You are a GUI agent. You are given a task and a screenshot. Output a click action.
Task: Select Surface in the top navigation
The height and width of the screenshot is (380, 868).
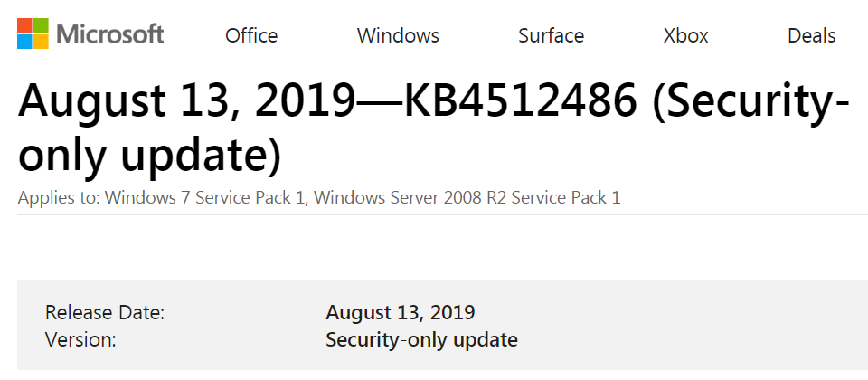[551, 35]
